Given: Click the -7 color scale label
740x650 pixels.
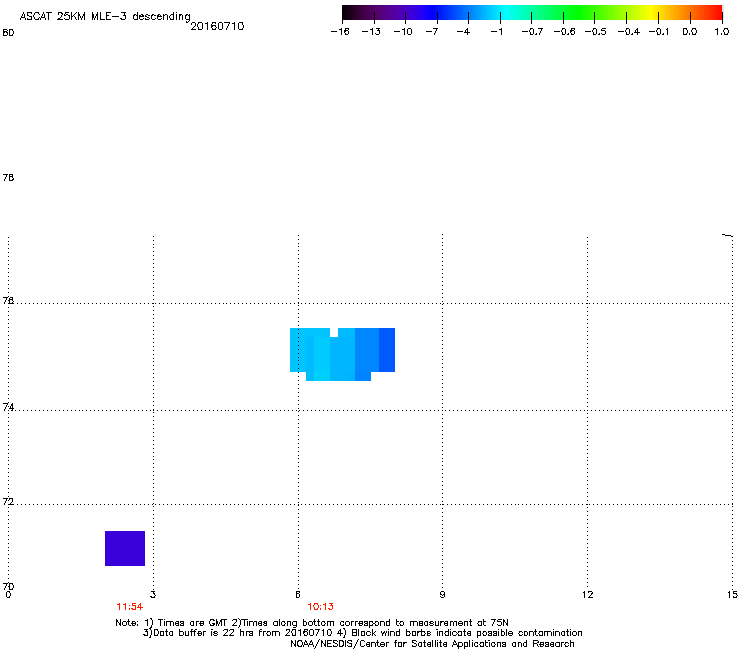Looking at the screenshot, I should tap(431, 32).
